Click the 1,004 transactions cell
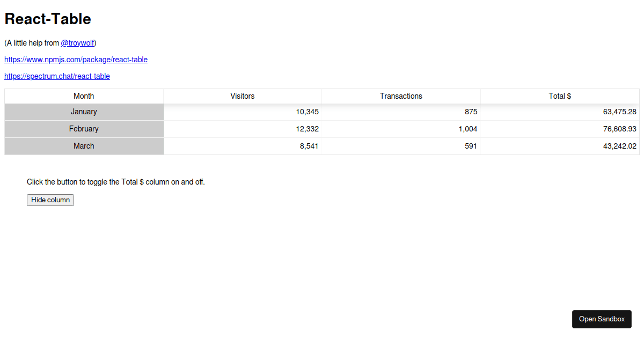This screenshot has width=644, height=338. pos(401,129)
